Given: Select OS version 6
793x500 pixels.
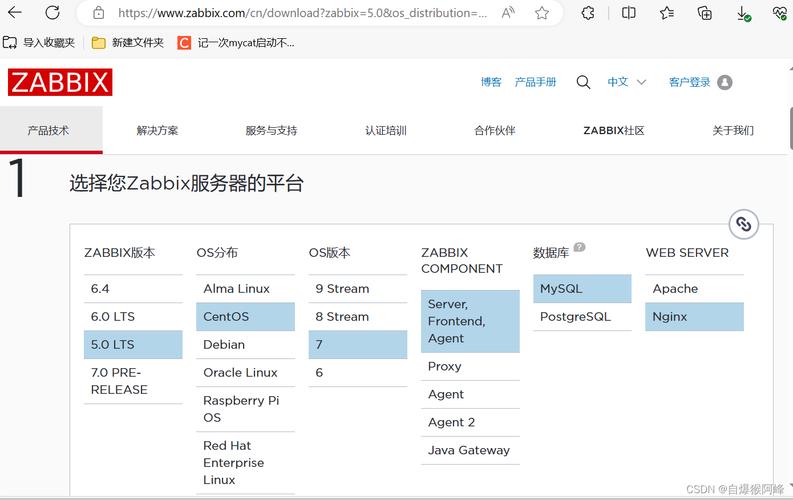Looking at the screenshot, I should point(358,373).
